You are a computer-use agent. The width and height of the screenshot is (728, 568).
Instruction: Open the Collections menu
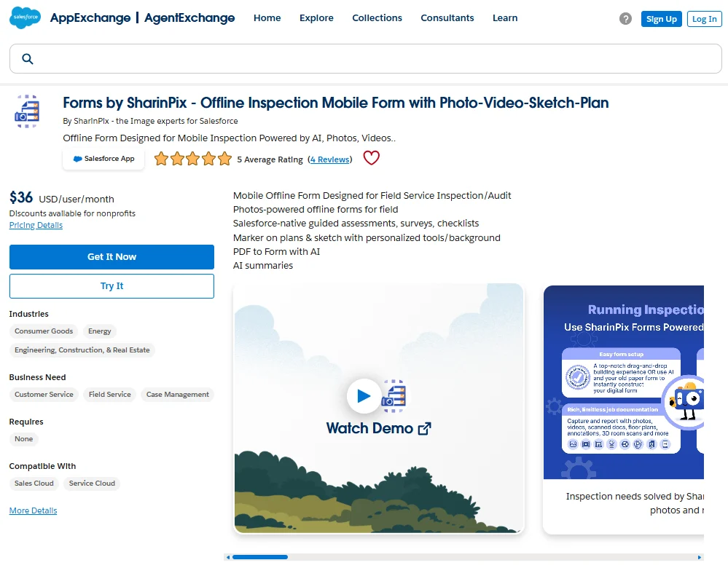tap(377, 17)
